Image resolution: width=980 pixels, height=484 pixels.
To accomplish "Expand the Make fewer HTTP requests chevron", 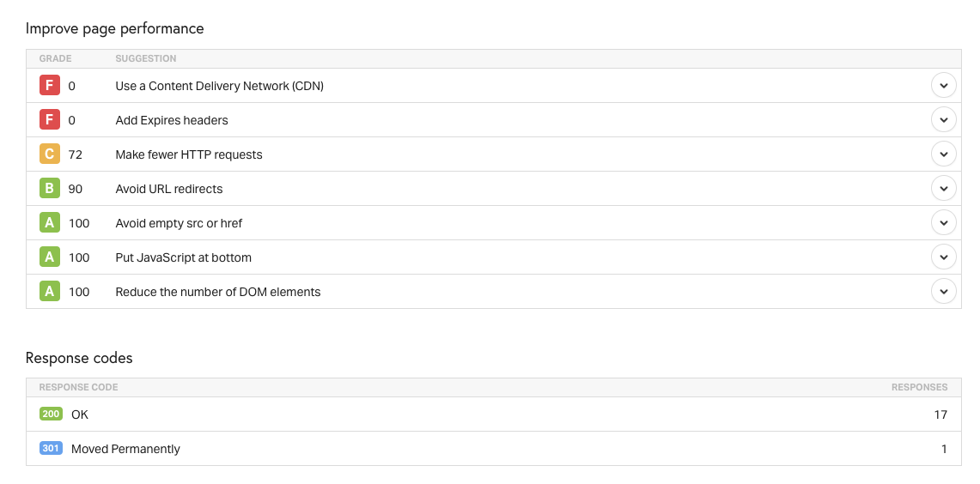I will pyautogui.click(x=943, y=154).
